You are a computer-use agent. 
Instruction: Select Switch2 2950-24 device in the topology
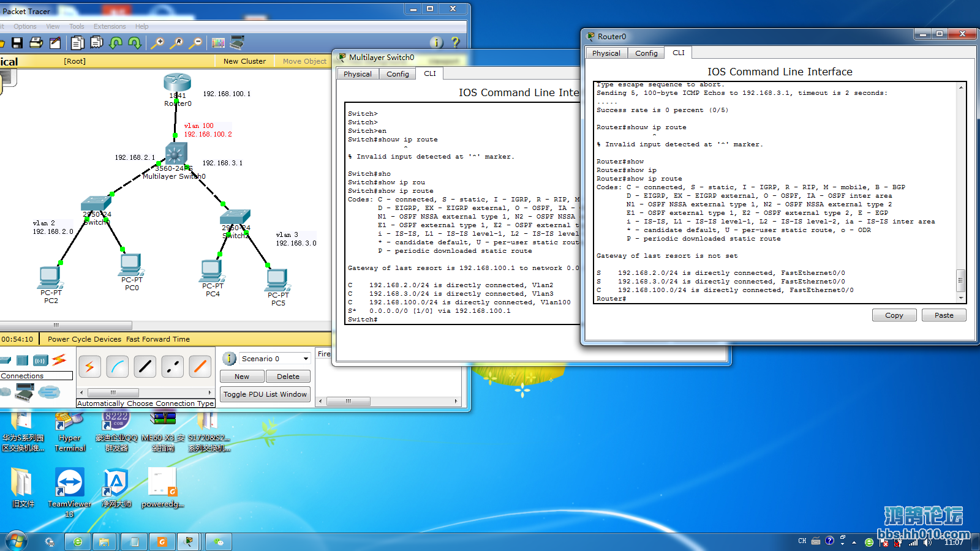(x=236, y=217)
